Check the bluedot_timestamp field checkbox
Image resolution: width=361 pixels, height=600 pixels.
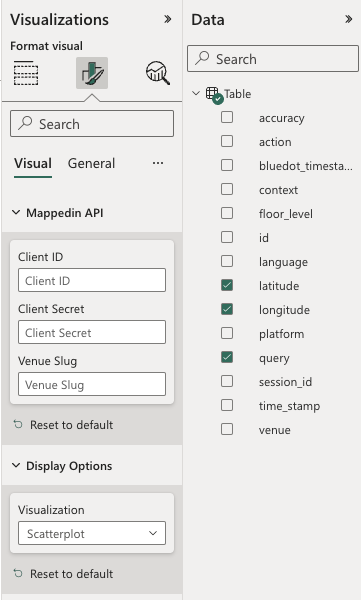click(227, 165)
